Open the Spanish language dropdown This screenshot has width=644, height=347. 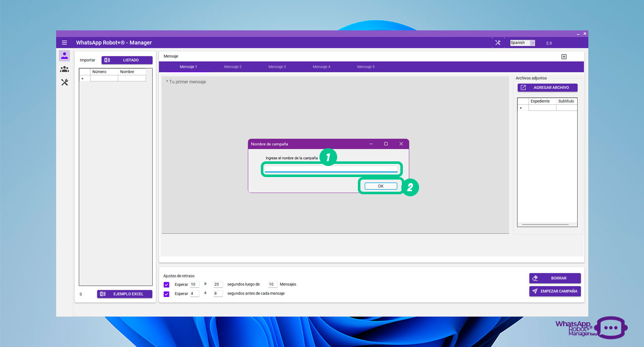pyautogui.click(x=522, y=43)
